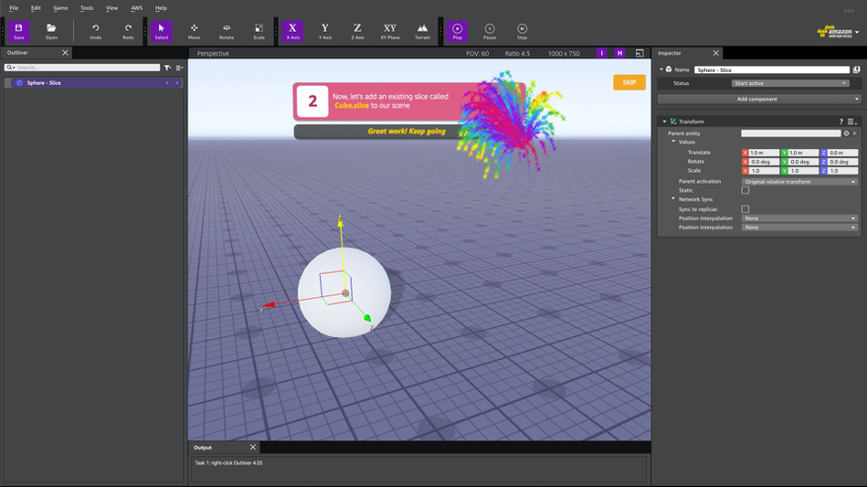Open the Status dropdown showing Start active
The height and width of the screenshot is (487, 868).
click(790, 83)
